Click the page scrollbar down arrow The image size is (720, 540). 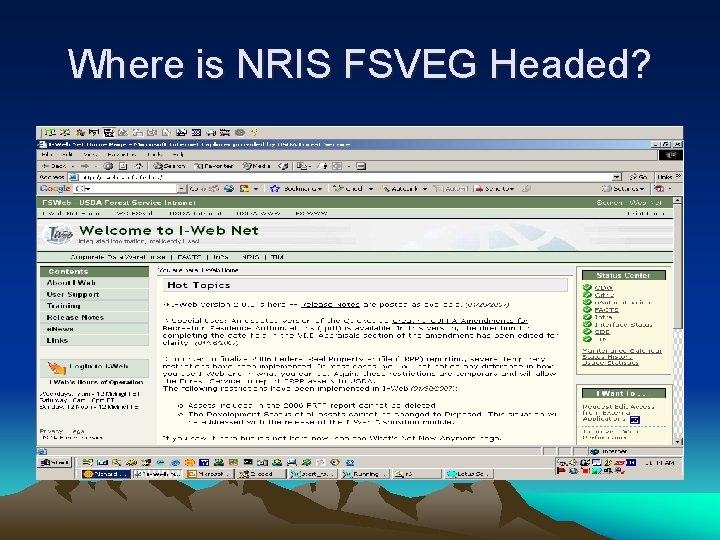[x=678, y=441]
